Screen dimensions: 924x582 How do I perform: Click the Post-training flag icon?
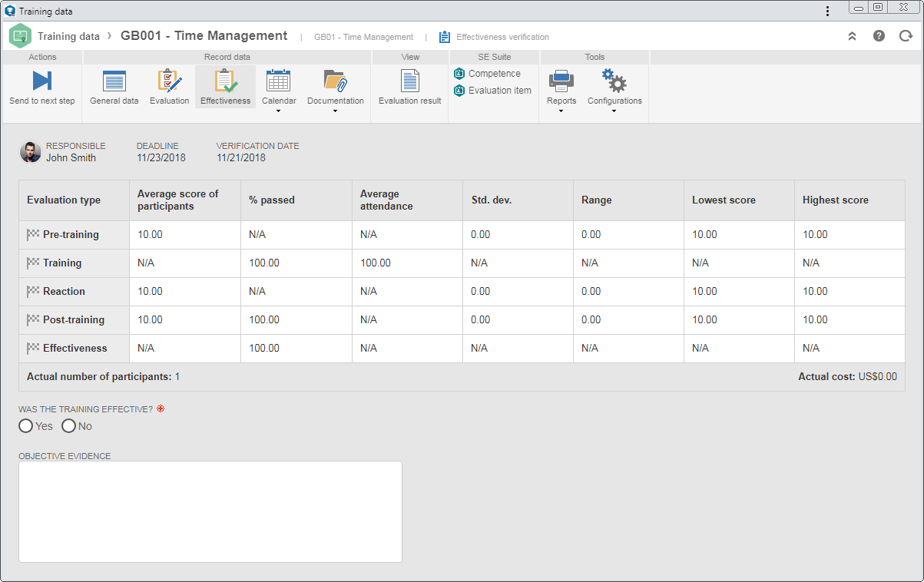tap(33, 319)
